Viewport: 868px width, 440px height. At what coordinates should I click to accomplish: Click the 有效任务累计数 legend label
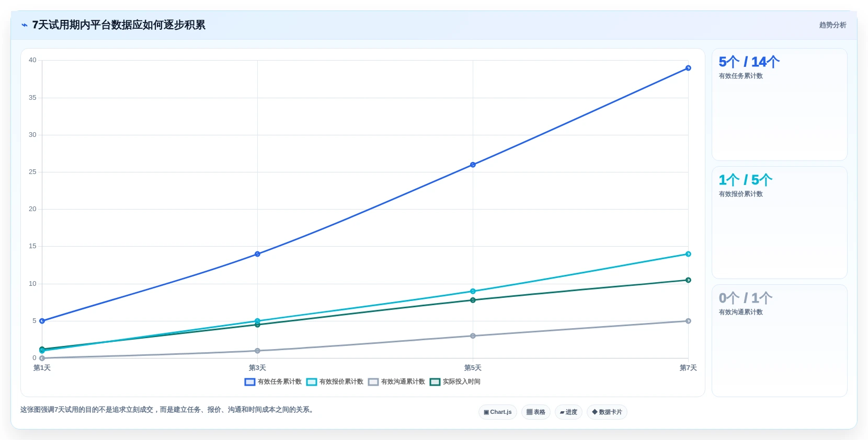pos(280,382)
